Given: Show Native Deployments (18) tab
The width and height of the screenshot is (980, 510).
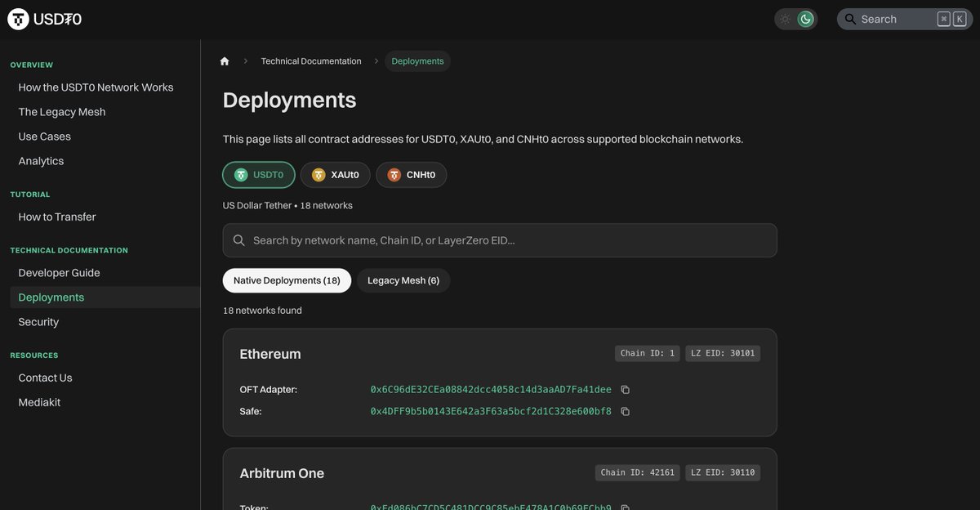Looking at the screenshot, I should [287, 280].
